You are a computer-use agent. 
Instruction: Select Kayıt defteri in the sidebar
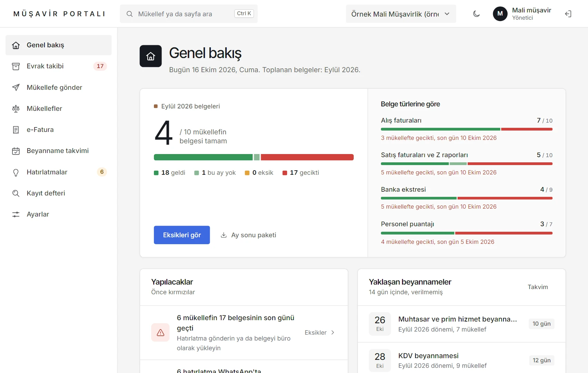click(59, 193)
